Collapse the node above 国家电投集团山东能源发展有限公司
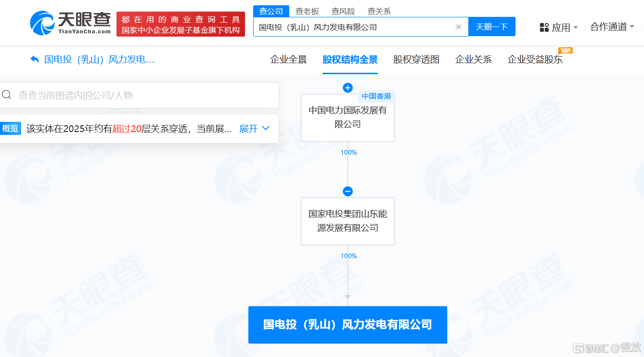Screen dimensions: 644x357 [348, 191]
